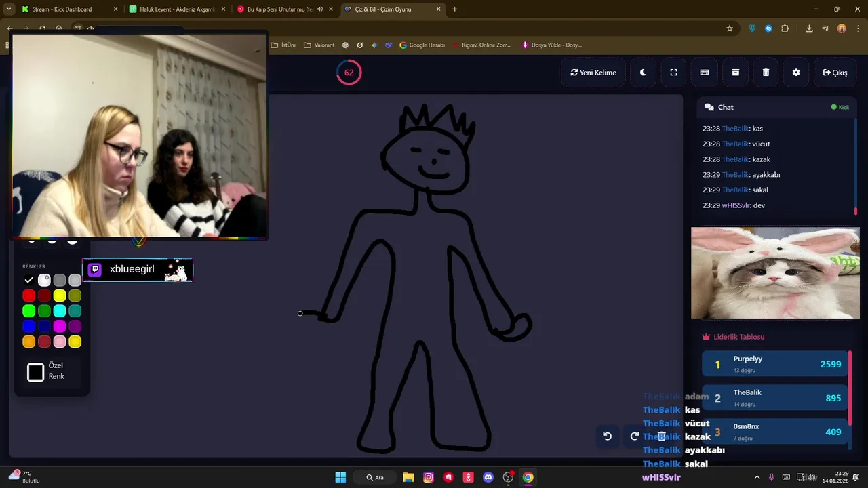
Task: Choose the olive color swatch
Action: [75, 296]
